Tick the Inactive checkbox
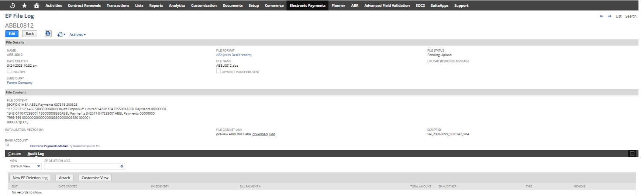The width and height of the screenshot is (644, 196). 9,71
